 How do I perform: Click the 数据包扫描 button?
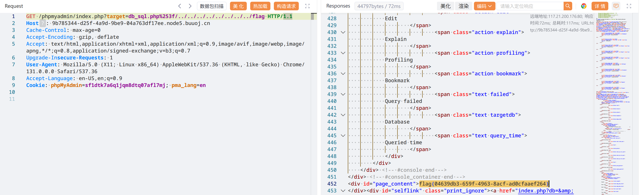(x=212, y=6)
